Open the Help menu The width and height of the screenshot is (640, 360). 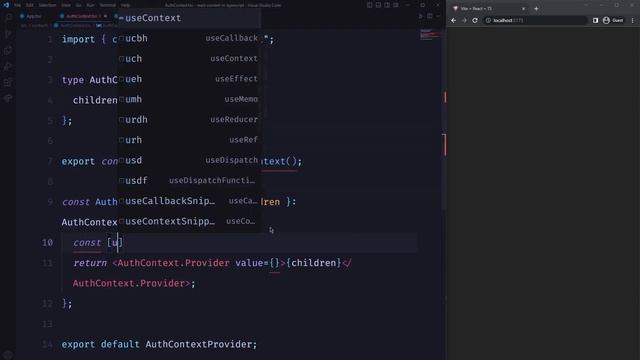[x=125, y=5]
